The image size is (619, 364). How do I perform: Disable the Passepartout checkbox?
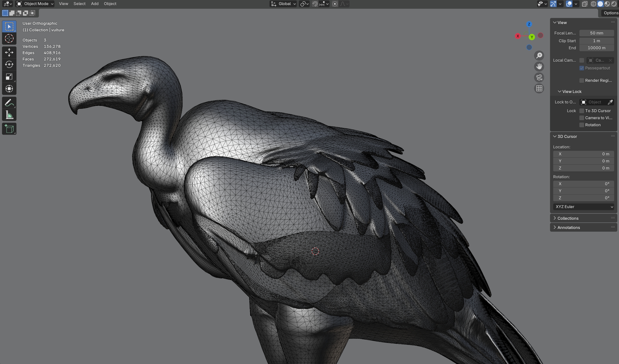[581, 68]
